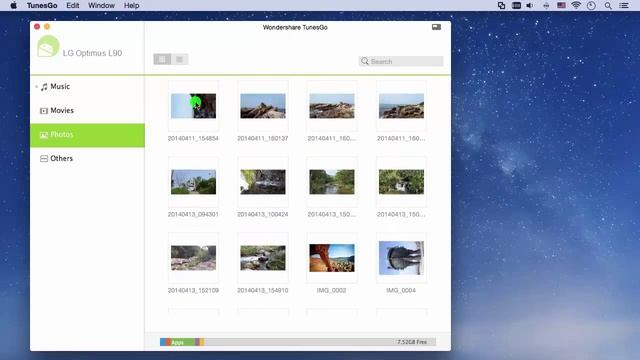Click the feedback icon in the title bar
Viewport: 640px width, 360px height.
coord(436,27)
